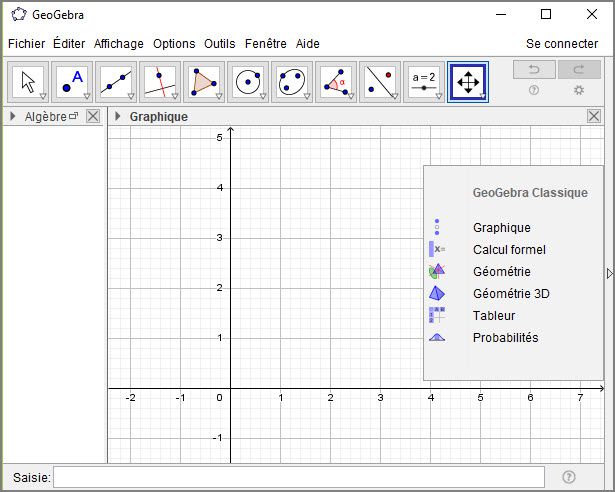Select the Move Graphics View tool
Image resolution: width=615 pixels, height=492 pixels.
point(468,82)
